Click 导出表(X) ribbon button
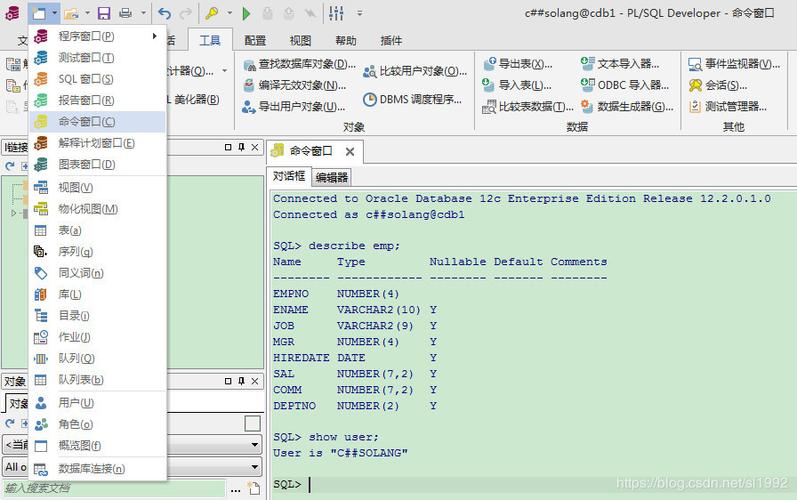797x500 pixels. (x=518, y=64)
